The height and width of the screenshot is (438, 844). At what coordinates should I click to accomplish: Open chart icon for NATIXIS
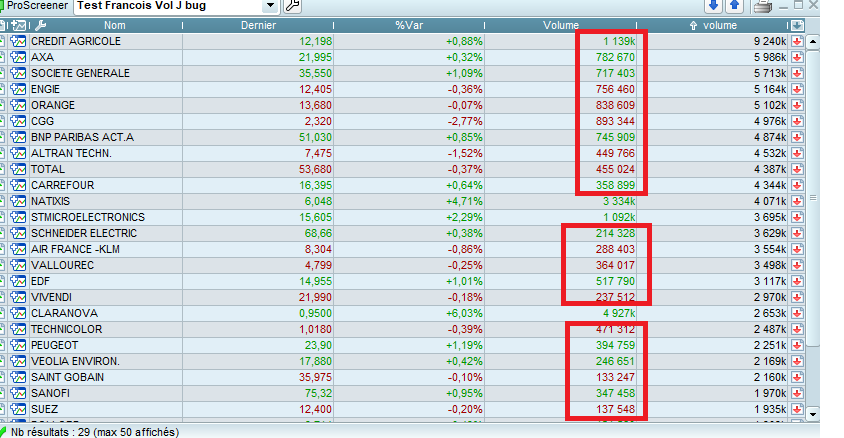pos(18,201)
